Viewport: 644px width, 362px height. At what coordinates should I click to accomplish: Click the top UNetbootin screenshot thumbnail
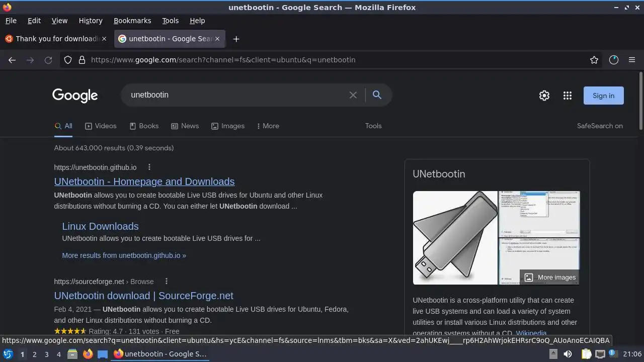click(x=539, y=214)
